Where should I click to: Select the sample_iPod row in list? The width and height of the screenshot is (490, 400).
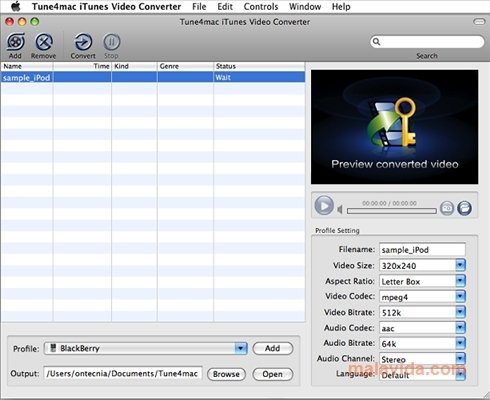153,77
